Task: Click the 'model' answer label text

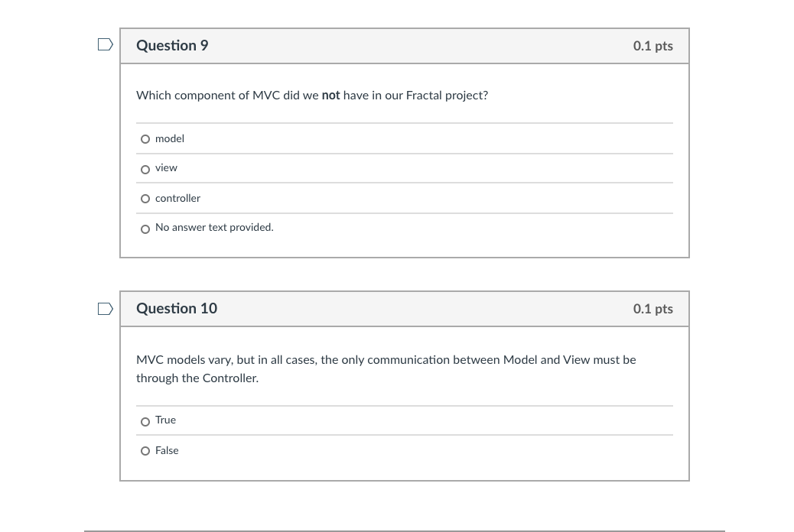Action: pos(169,138)
